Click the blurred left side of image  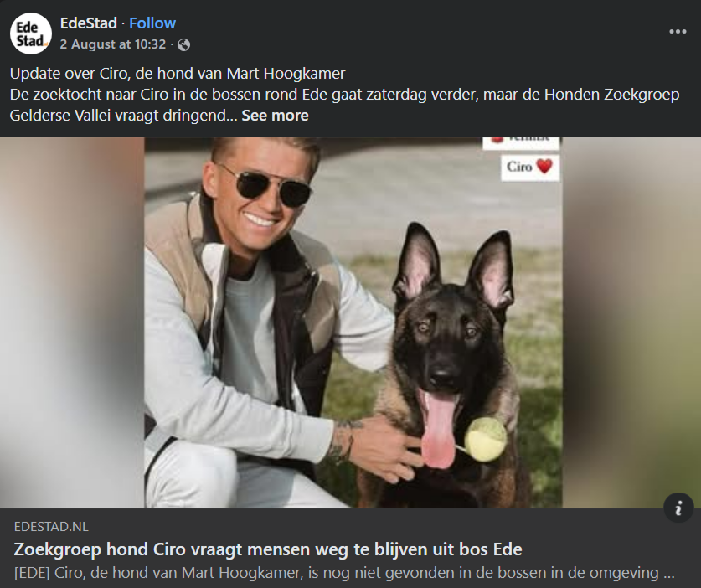point(72,322)
